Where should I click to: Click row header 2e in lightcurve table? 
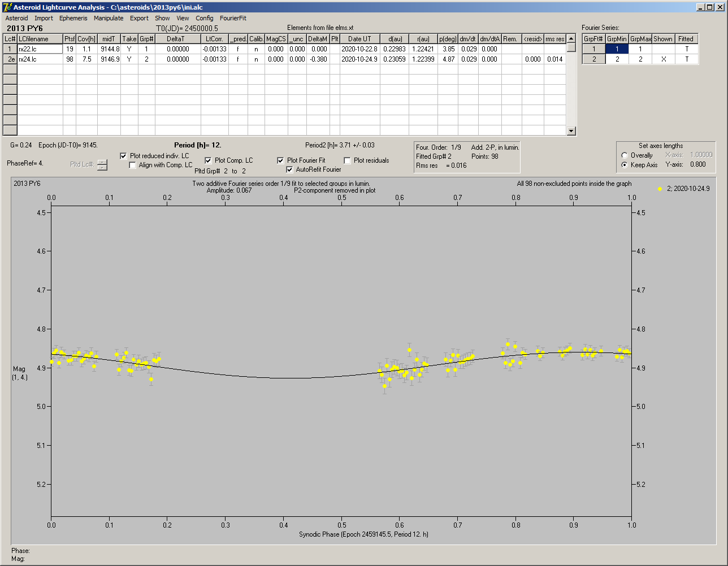click(x=10, y=59)
